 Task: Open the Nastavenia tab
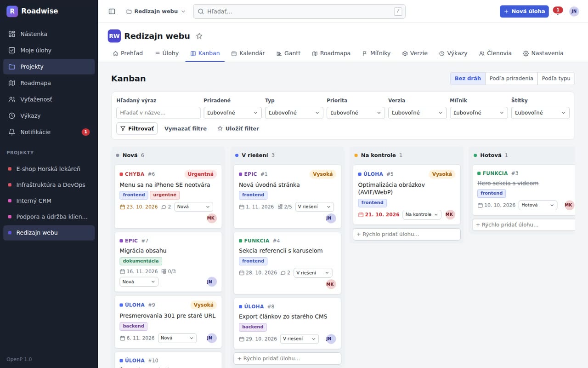click(x=543, y=53)
